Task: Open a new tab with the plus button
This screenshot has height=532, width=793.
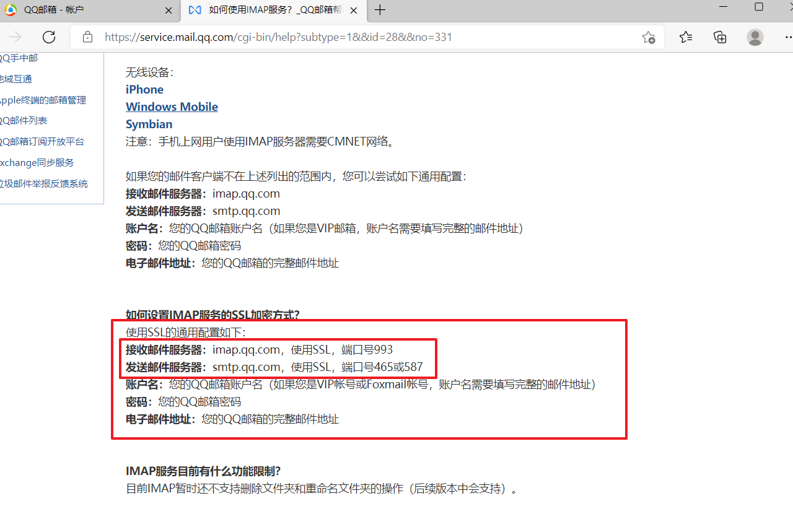Action: pyautogui.click(x=380, y=10)
